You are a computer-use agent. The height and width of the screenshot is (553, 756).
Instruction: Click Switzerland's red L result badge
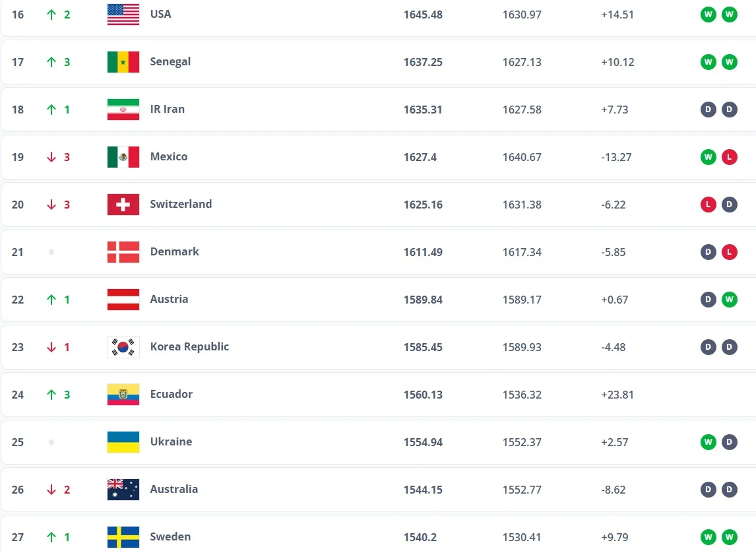tap(709, 205)
